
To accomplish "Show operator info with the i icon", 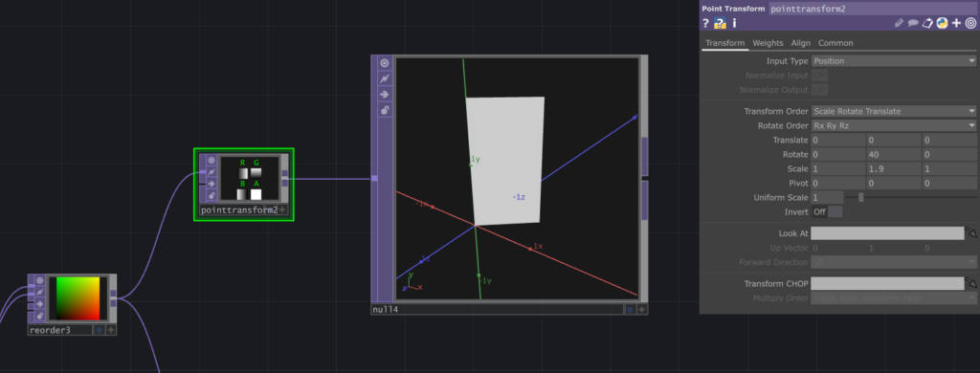I will point(734,23).
